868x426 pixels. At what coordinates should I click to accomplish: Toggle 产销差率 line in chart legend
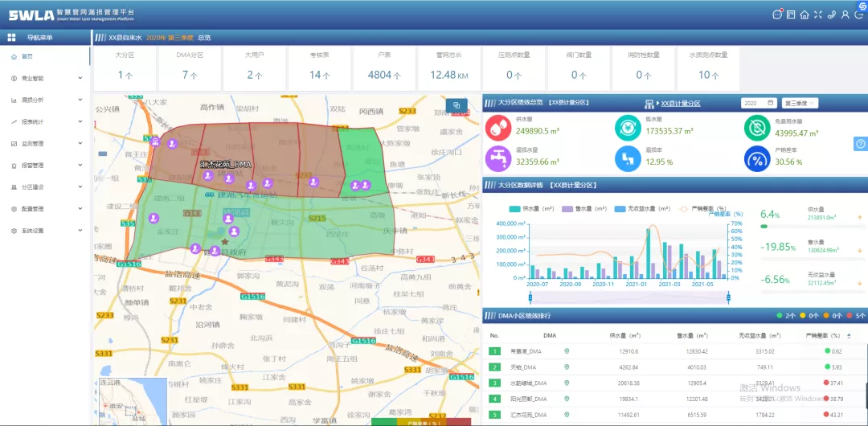(x=703, y=209)
